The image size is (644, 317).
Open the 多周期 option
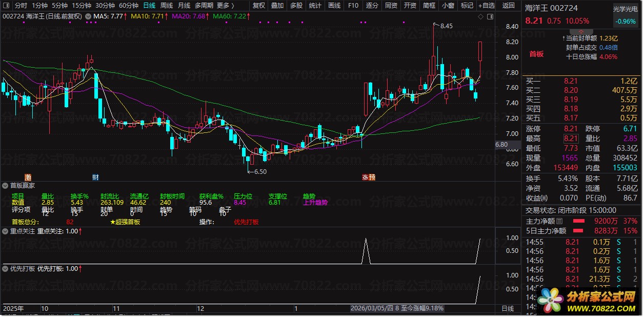point(204,6)
